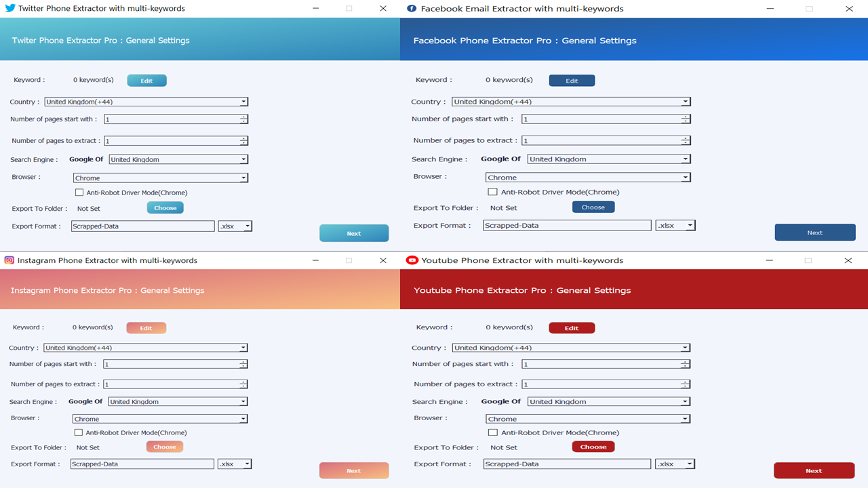Click pages to extract stepper in Instagram window
This screenshot has width=868, height=488.
pos(243,384)
